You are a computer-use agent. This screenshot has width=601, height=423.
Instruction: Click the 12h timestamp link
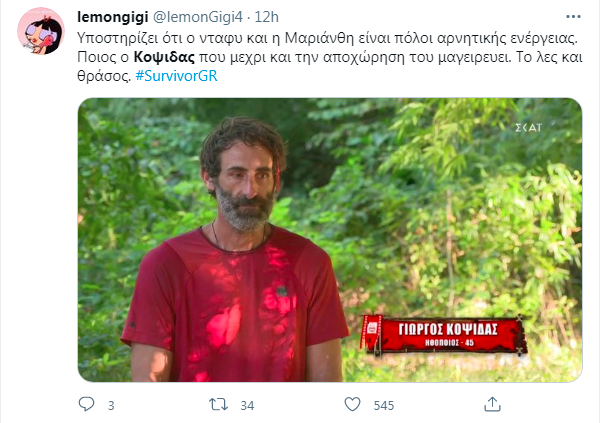266,17
